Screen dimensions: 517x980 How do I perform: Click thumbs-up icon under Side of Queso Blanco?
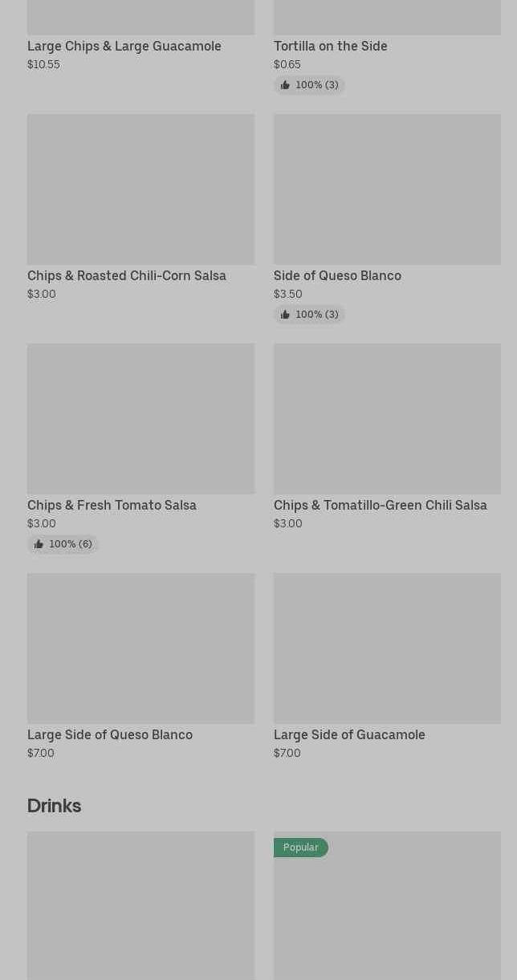(285, 315)
